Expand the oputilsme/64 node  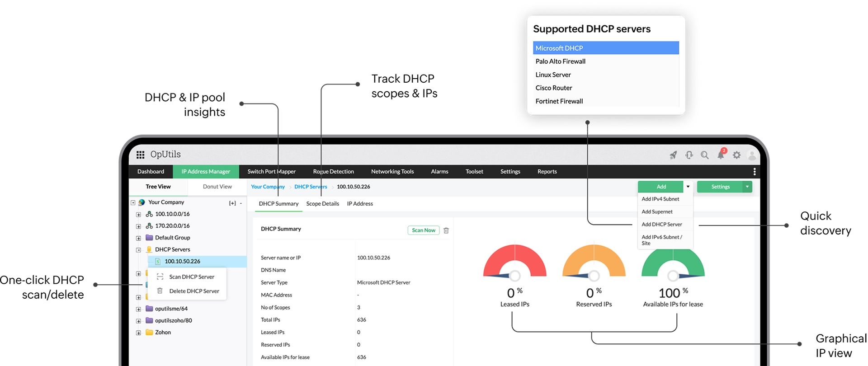pyautogui.click(x=138, y=309)
